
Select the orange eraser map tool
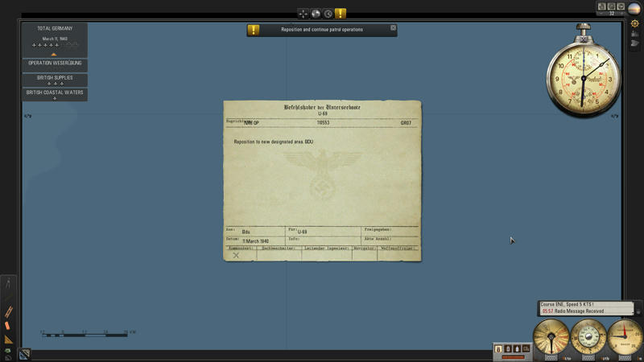pos(7,326)
